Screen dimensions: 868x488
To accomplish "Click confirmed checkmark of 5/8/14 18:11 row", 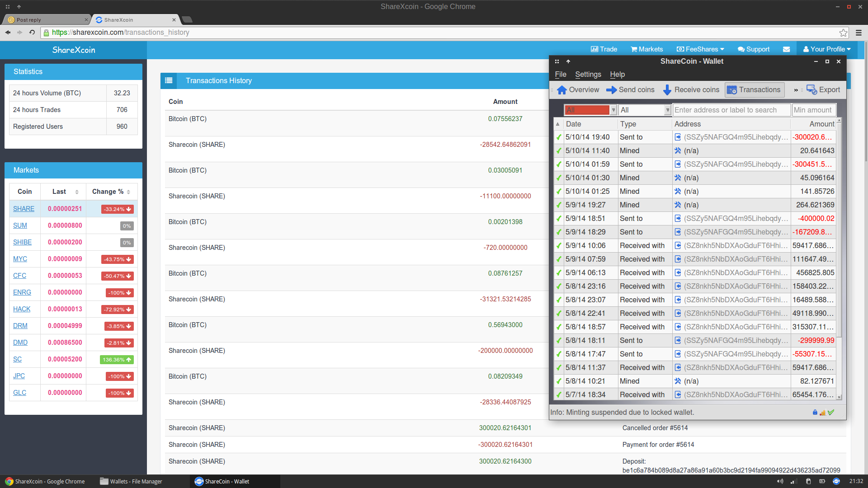I will coord(559,340).
